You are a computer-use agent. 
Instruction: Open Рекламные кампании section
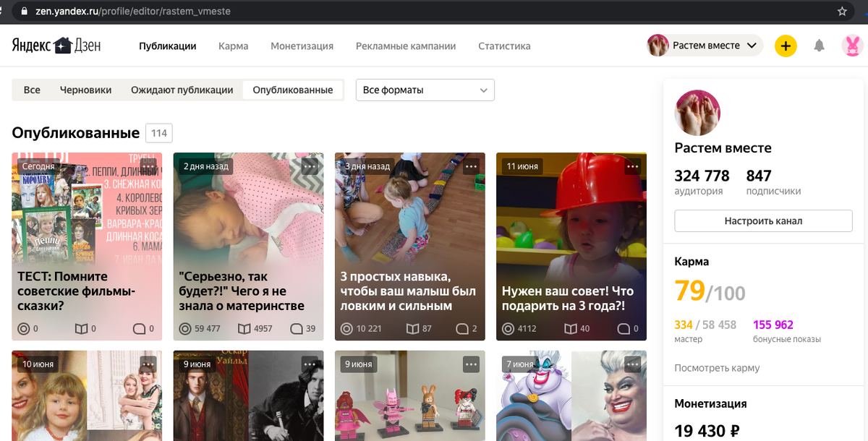click(x=406, y=46)
